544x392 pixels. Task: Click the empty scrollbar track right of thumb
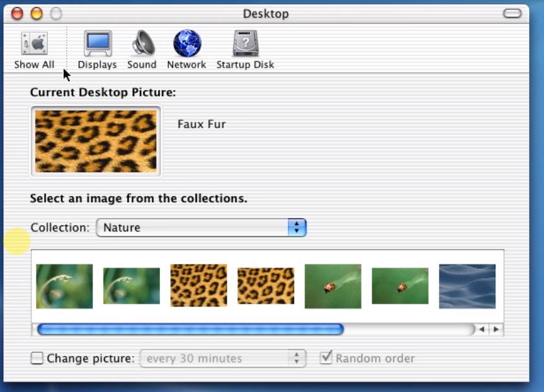click(x=409, y=329)
